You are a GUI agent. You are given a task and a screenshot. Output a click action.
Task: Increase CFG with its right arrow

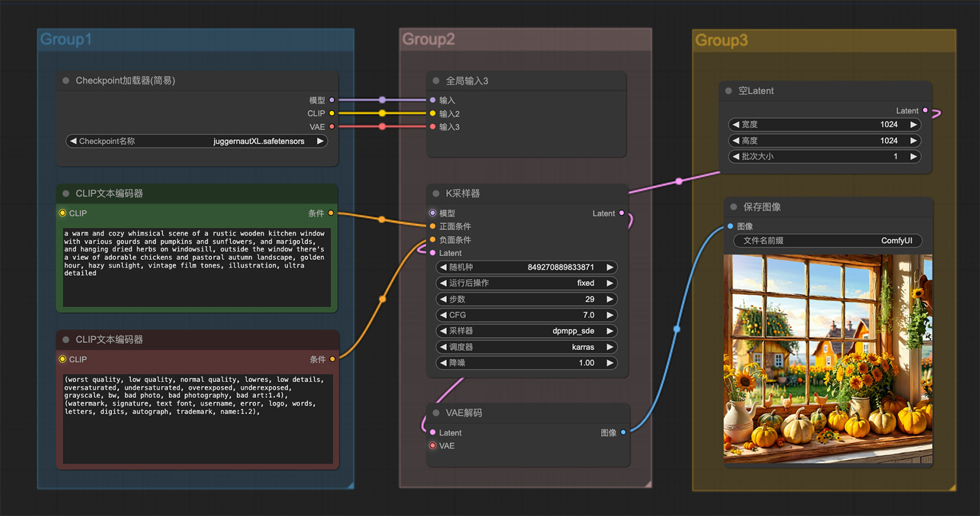click(610, 315)
